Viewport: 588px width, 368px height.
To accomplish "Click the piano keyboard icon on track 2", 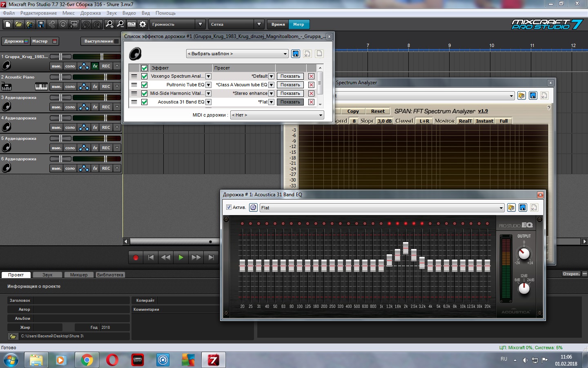I will coord(41,87).
